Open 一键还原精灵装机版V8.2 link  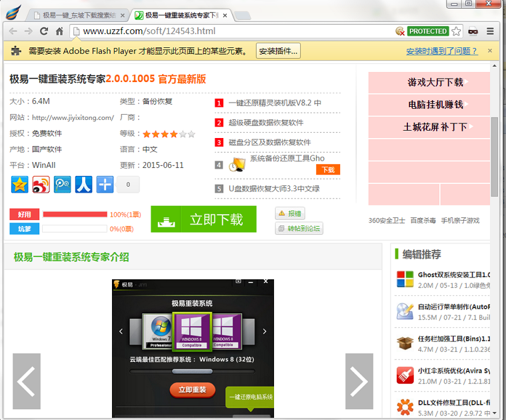[x=275, y=103]
